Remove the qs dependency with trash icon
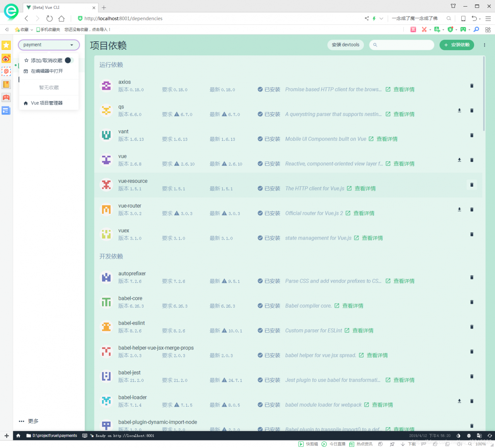Image resolution: width=495 pixels, height=448 pixels. [472, 111]
